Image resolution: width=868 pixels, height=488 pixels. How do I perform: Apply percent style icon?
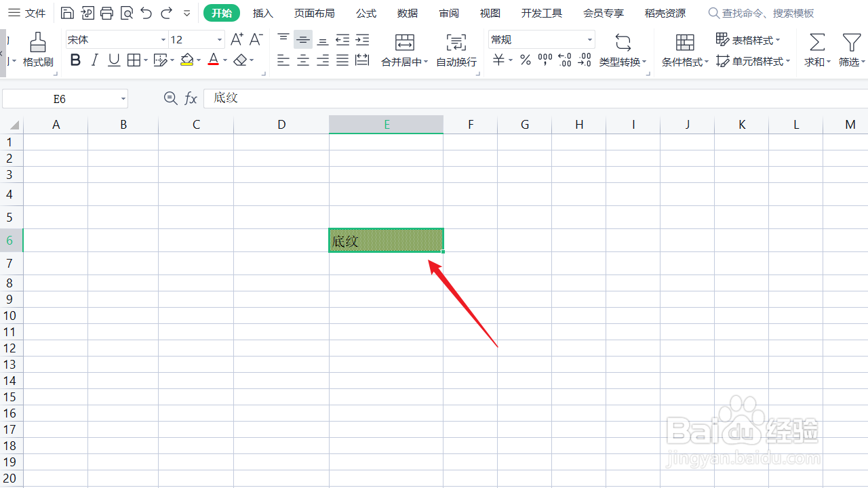(525, 60)
